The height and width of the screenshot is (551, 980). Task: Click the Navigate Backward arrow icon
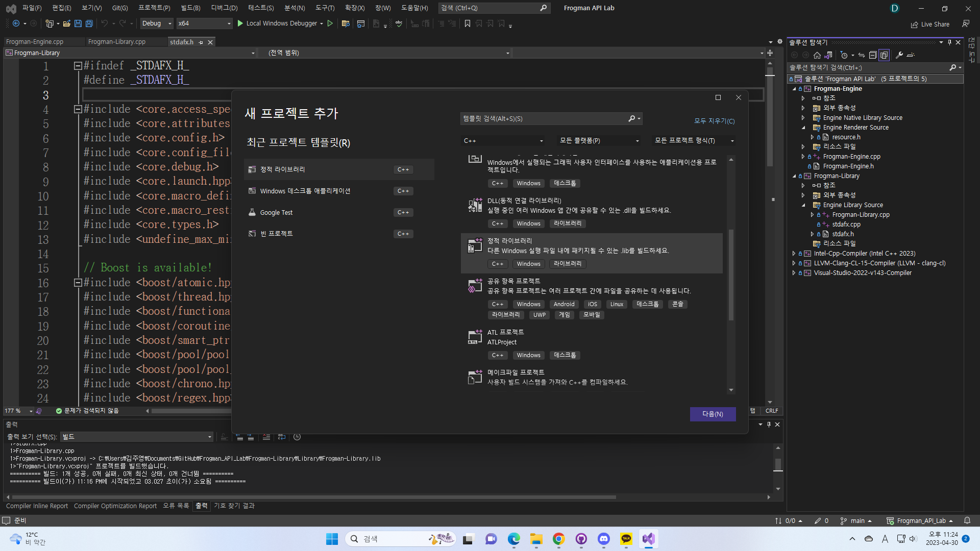pyautogui.click(x=16, y=23)
